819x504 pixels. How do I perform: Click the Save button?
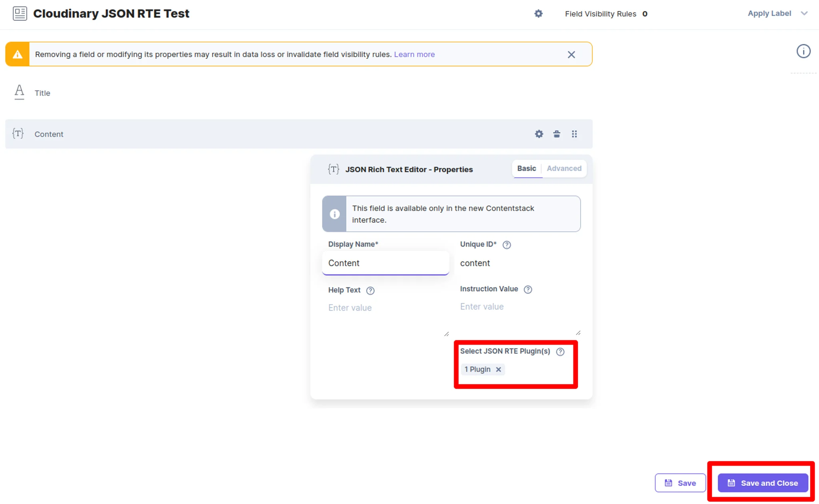pos(680,483)
